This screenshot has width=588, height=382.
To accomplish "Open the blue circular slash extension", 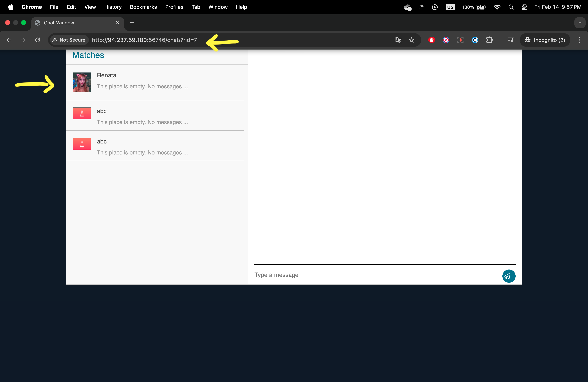I will point(446,40).
